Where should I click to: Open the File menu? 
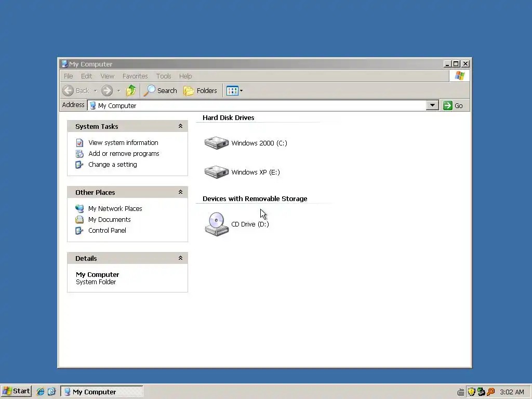(68, 76)
